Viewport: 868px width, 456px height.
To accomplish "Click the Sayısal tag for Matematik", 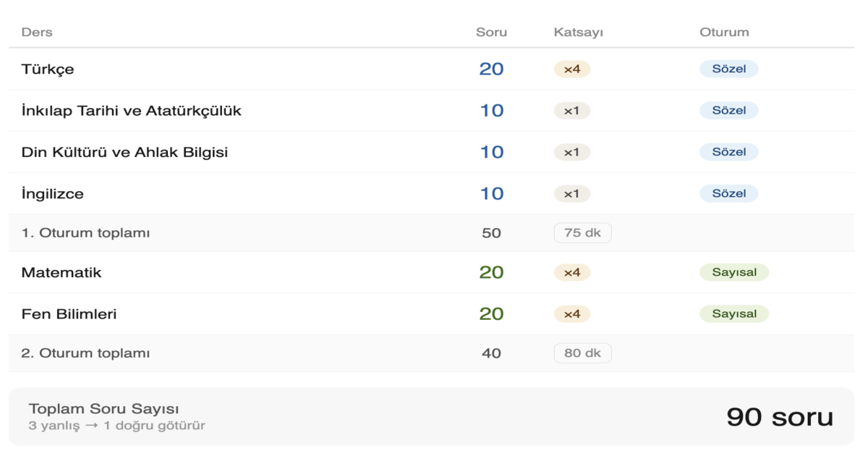I will (734, 273).
